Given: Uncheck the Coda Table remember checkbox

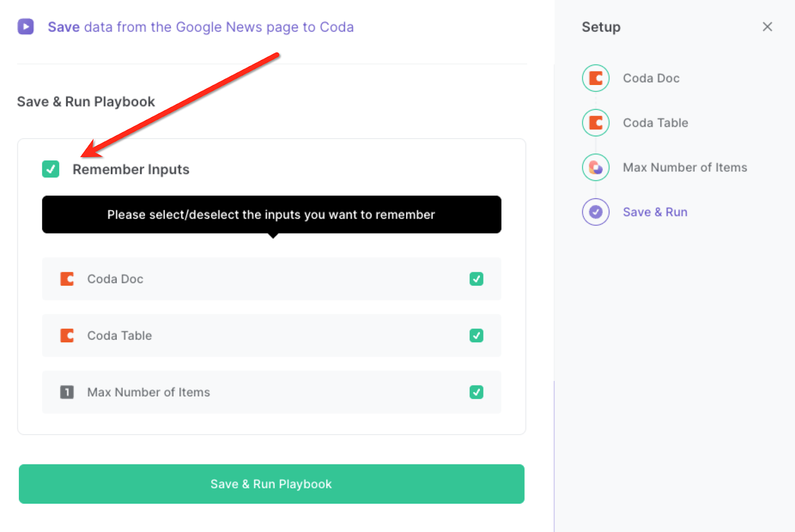Looking at the screenshot, I should 477,336.
